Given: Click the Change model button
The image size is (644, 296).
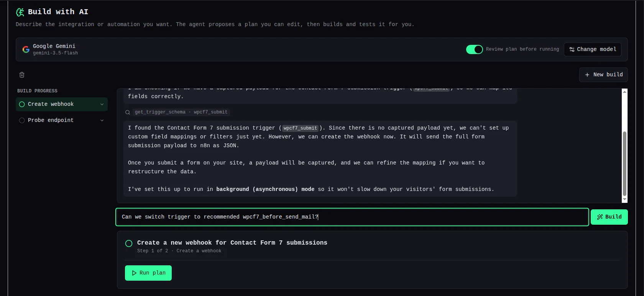Looking at the screenshot, I should click(x=593, y=49).
